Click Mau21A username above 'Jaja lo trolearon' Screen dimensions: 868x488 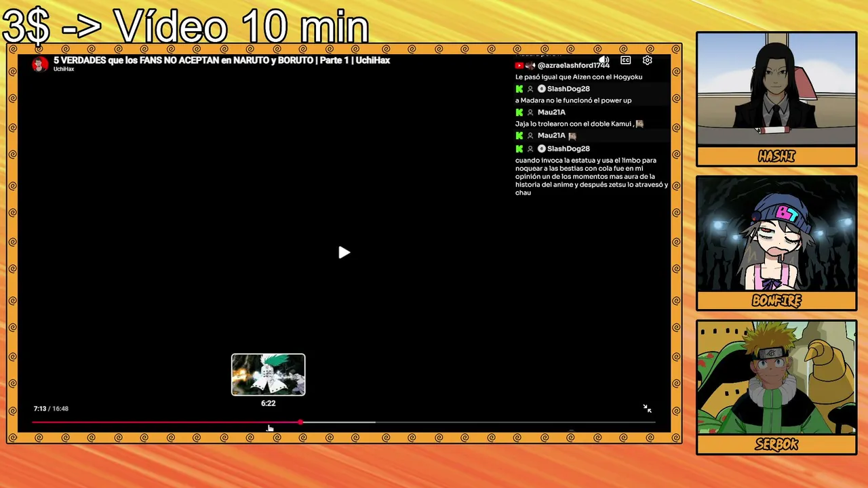pos(551,113)
